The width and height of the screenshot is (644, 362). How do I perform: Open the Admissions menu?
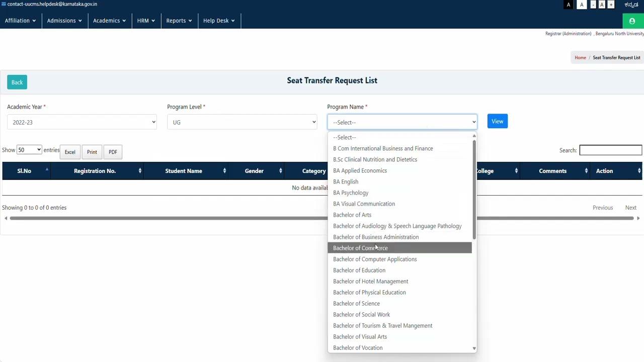[x=64, y=21]
